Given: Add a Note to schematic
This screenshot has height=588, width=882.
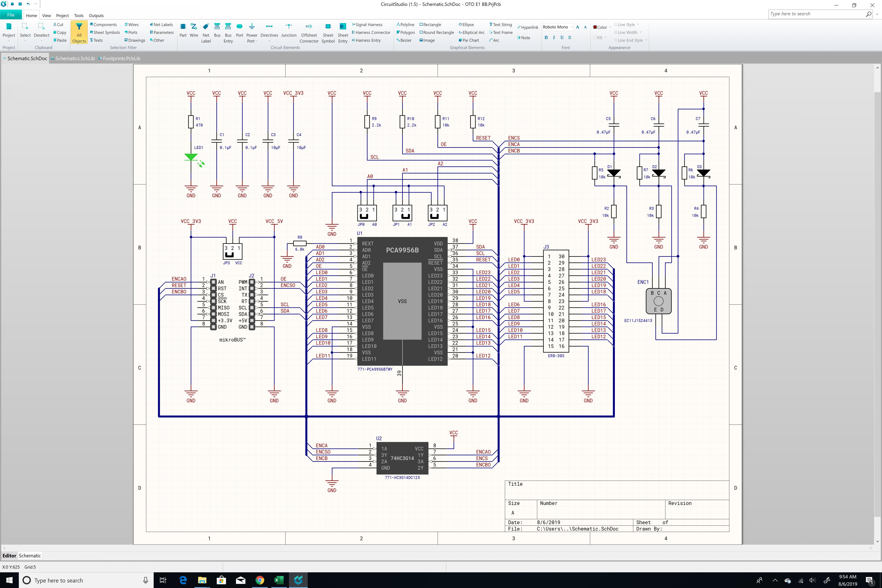Looking at the screenshot, I should tap(524, 38).
